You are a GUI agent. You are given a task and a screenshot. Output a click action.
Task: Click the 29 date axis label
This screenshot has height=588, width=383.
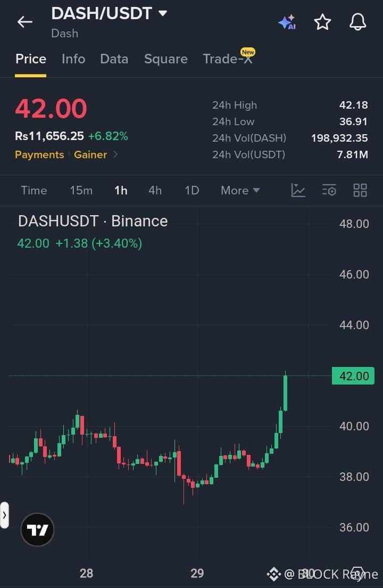click(197, 573)
